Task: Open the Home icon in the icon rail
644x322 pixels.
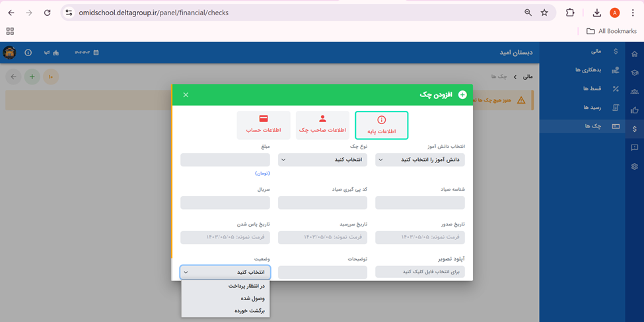Action: [x=635, y=53]
